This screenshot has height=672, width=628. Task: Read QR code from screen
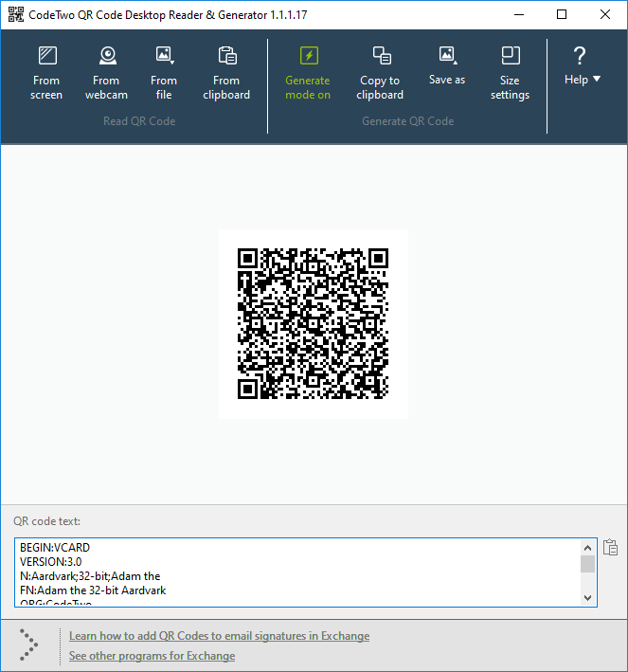click(x=46, y=73)
